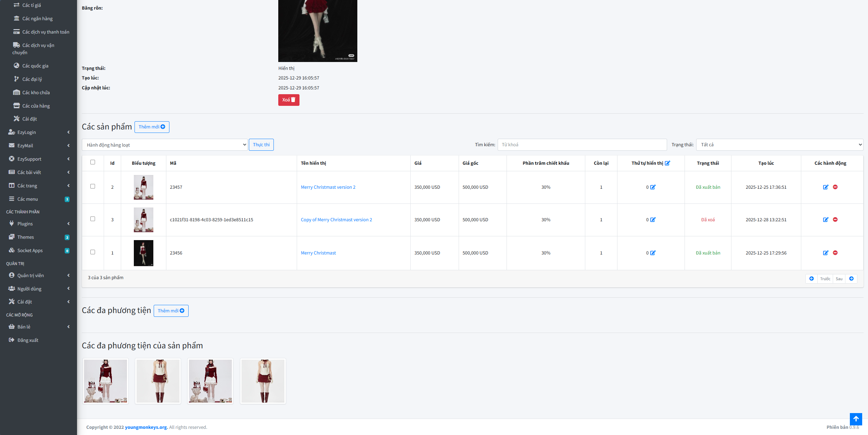The image size is (868, 435).
Task: Click edit icon in Thứ tự hiển thị header
Action: tap(667, 163)
